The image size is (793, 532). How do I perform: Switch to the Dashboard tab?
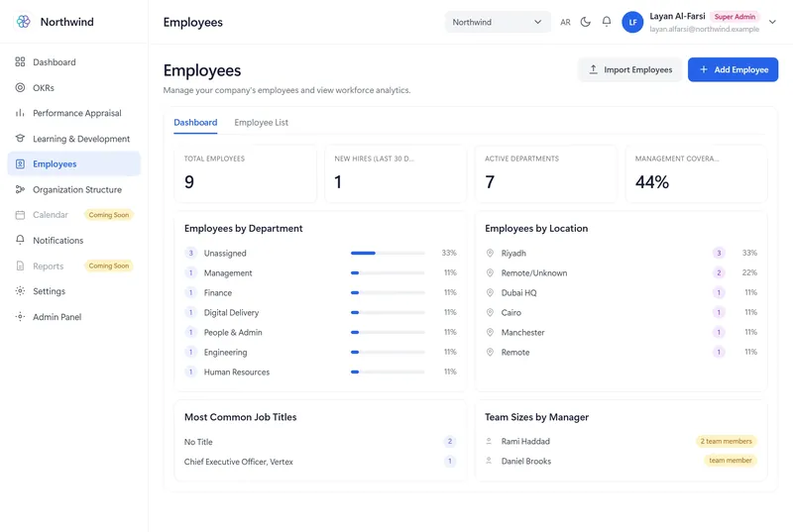pos(195,122)
